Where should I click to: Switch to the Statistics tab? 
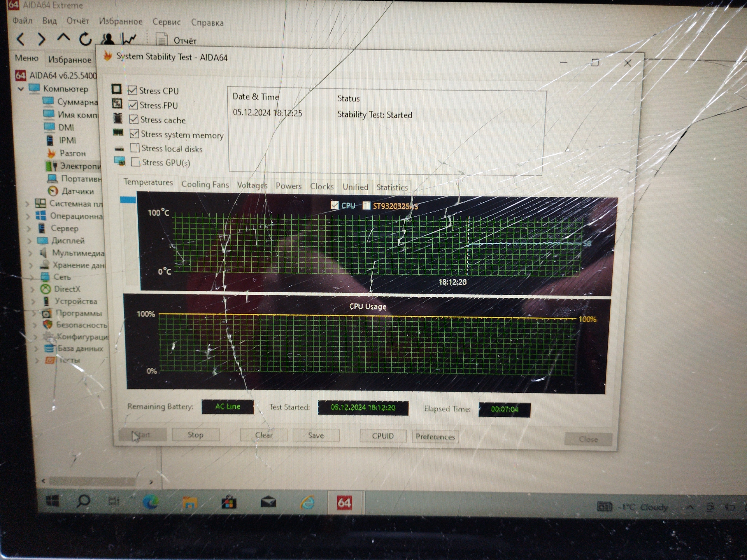[x=392, y=187]
